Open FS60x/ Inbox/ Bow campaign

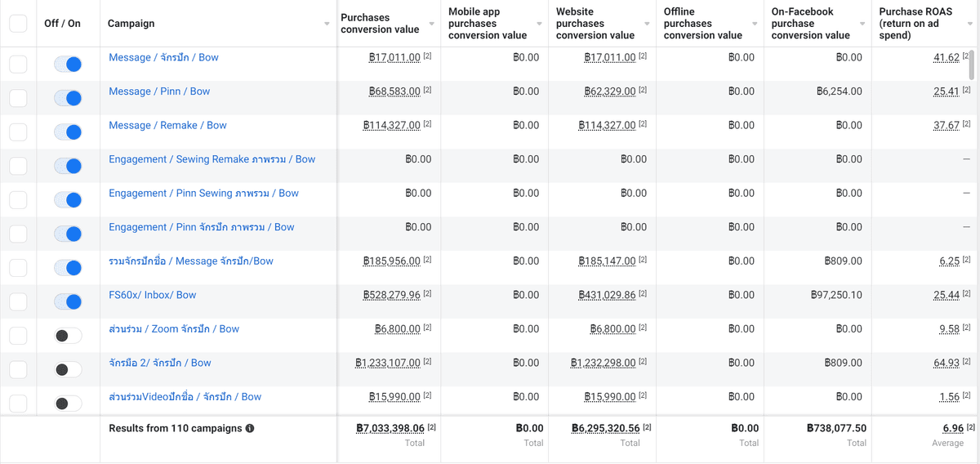point(153,295)
